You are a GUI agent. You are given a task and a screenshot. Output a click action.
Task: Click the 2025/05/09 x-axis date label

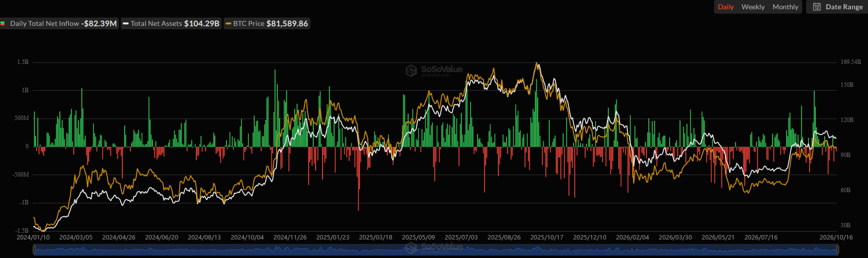(418, 238)
